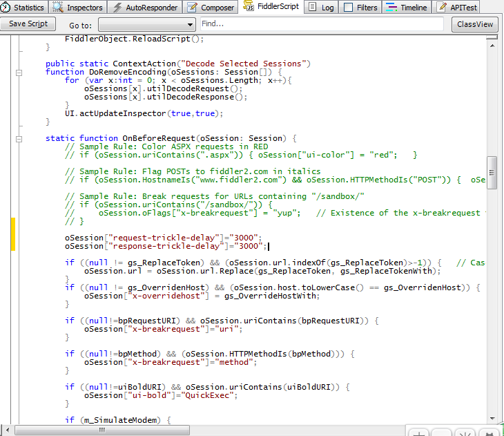Click the Log document icon
This screenshot has height=436, width=504.
(x=312, y=7)
